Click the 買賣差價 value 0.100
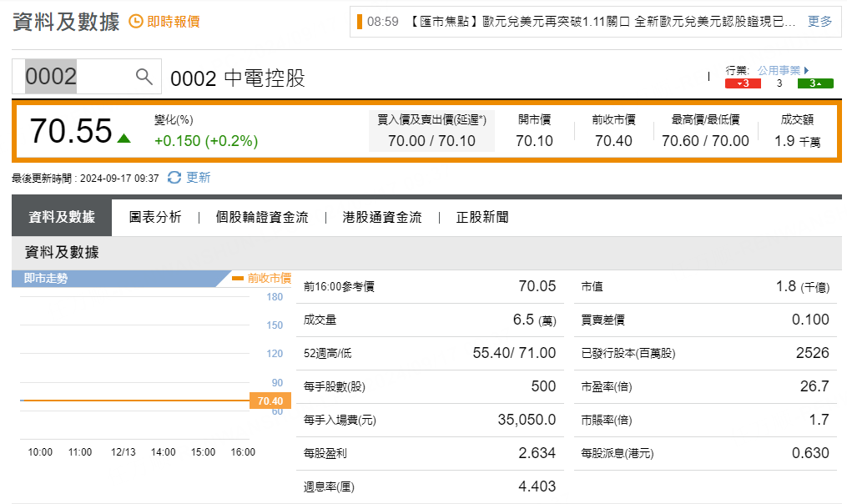 pos(810,320)
